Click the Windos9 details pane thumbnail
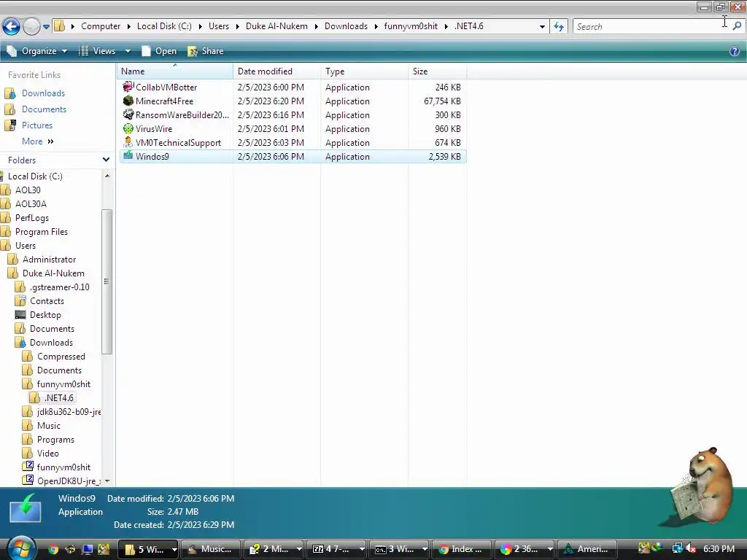 [26, 508]
